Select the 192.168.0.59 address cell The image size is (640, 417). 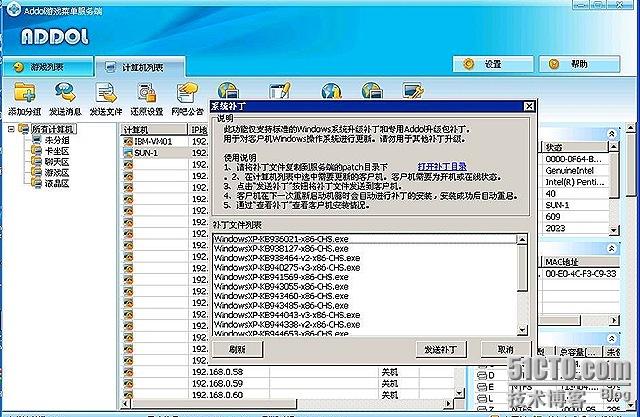pos(218,384)
